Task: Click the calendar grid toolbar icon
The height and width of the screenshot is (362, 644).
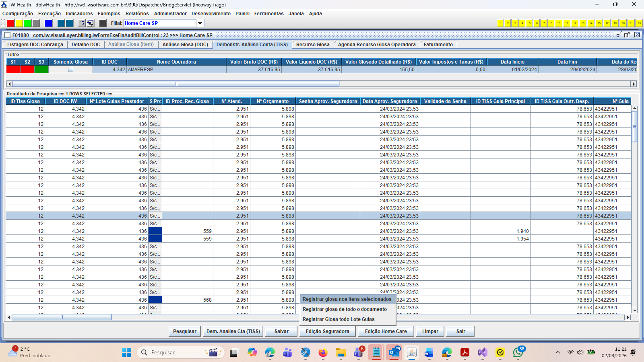Action: pyautogui.click(x=90, y=23)
